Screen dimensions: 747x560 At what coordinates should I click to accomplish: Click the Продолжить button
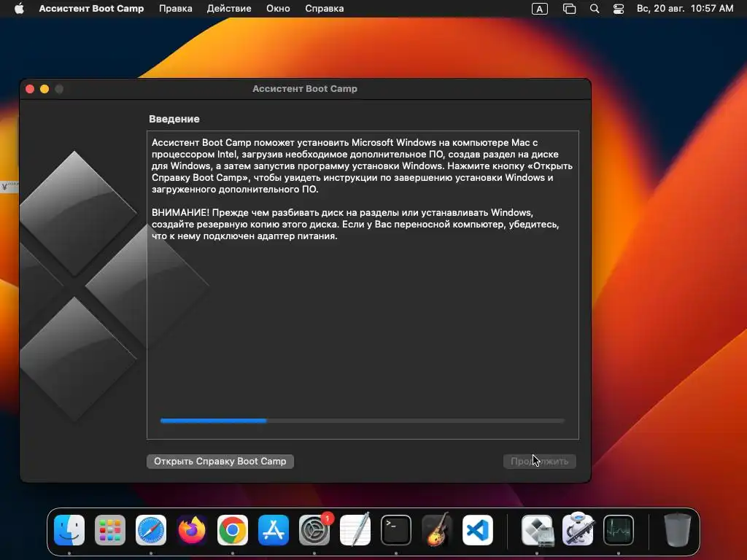539,461
